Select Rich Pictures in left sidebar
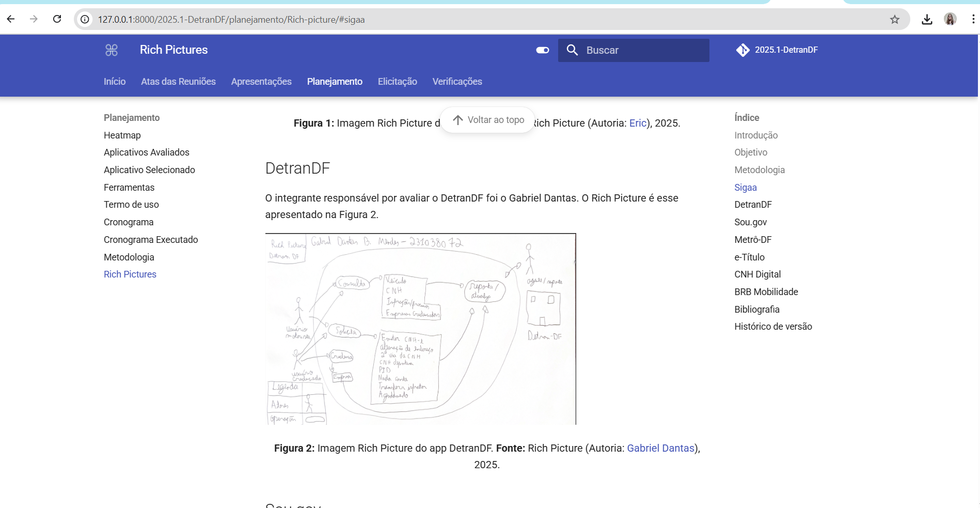The image size is (980, 508). (130, 274)
